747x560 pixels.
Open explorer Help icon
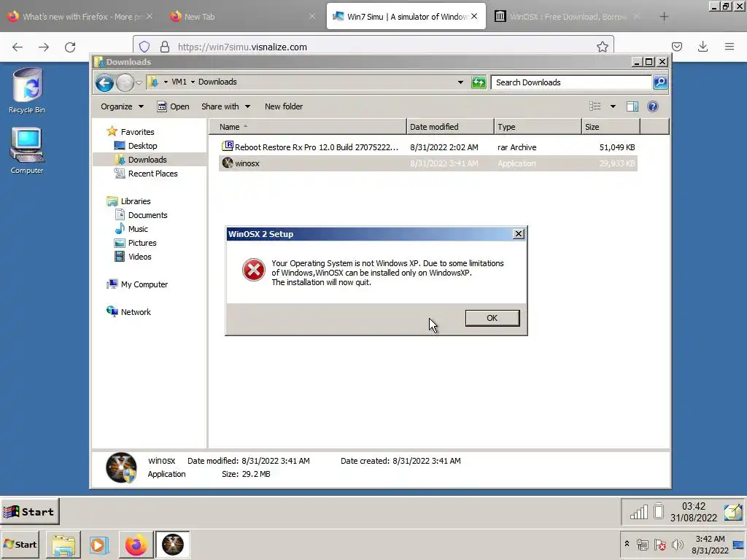click(653, 106)
